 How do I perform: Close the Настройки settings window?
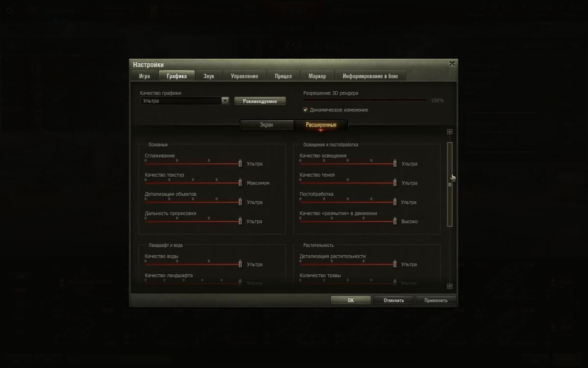click(x=452, y=64)
